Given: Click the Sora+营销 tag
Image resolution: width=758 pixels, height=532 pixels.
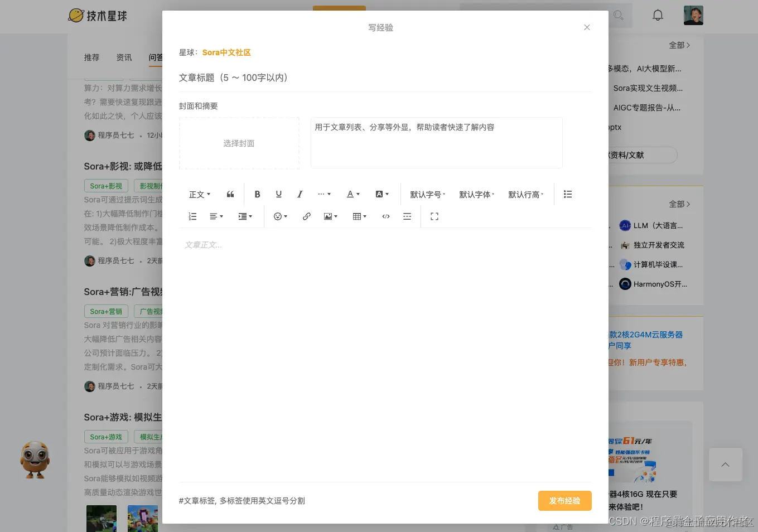Looking at the screenshot, I should 106,311.
